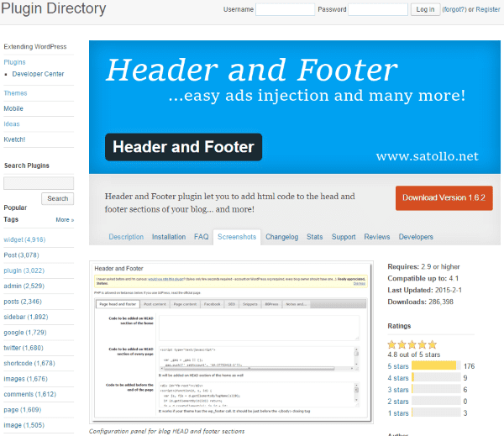Viewport: 504px width, 436px height.
Task: Open More popular tags link
Action: 65,220
